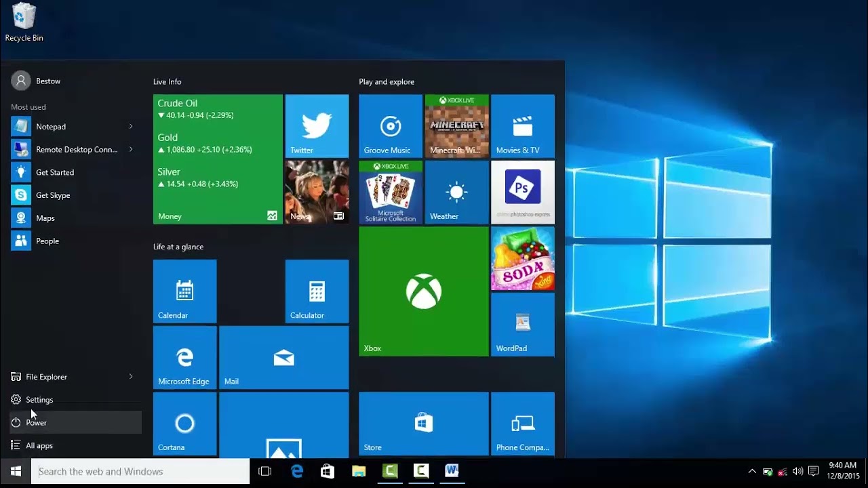Launch the Groove Music tile
The height and width of the screenshot is (488, 868).
click(391, 126)
